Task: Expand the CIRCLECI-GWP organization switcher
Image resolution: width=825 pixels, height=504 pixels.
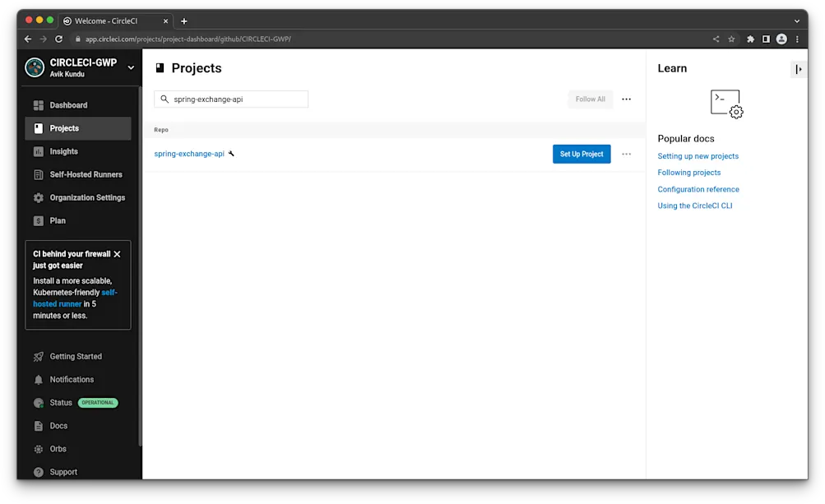Action: pos(131,68)
